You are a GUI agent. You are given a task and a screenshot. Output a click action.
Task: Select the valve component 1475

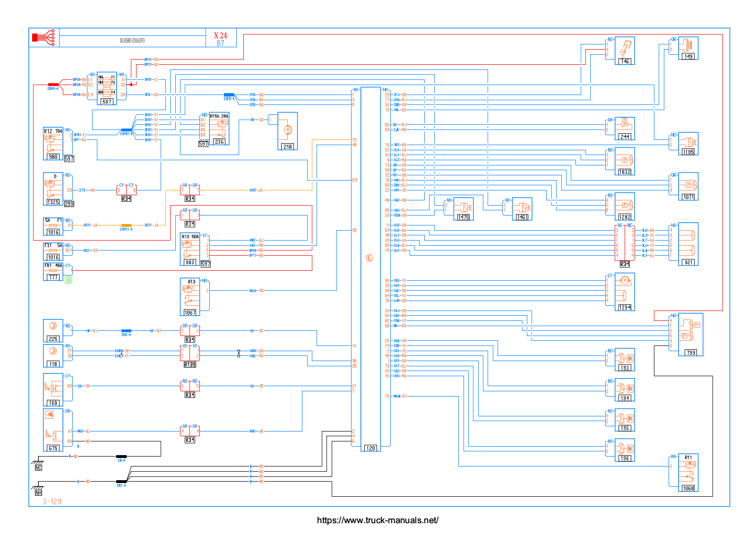point(464,209)
